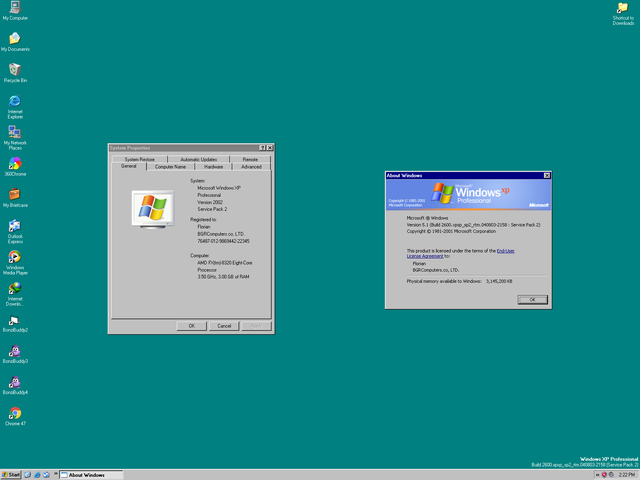Switch to the System Restore tab
Viewport: 640px width, 480px height.
coord(140,159)
